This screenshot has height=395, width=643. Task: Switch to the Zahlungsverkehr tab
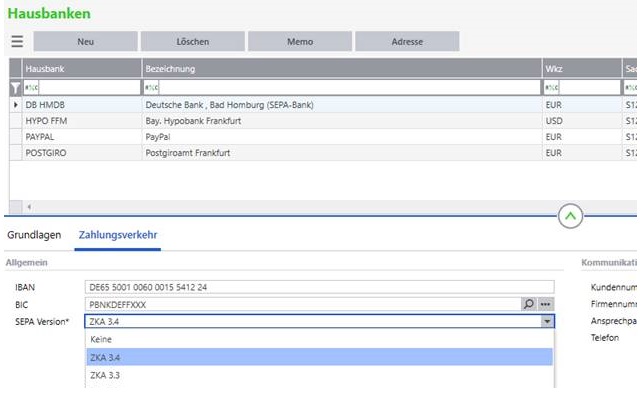[x=118, y=235]
